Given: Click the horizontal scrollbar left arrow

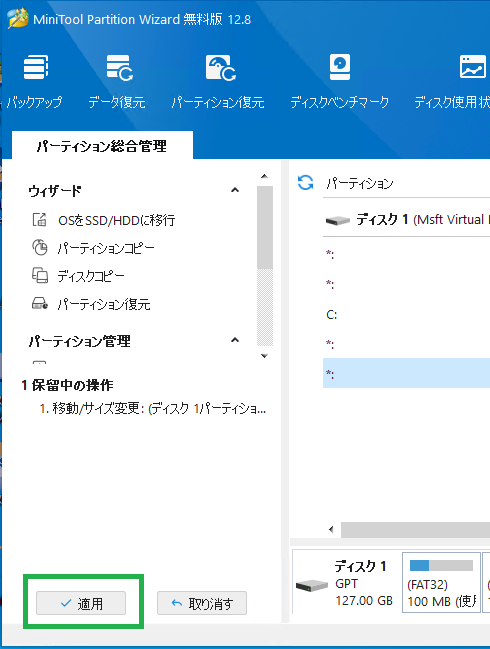Looking at the screenshot, I should [331, 529].
